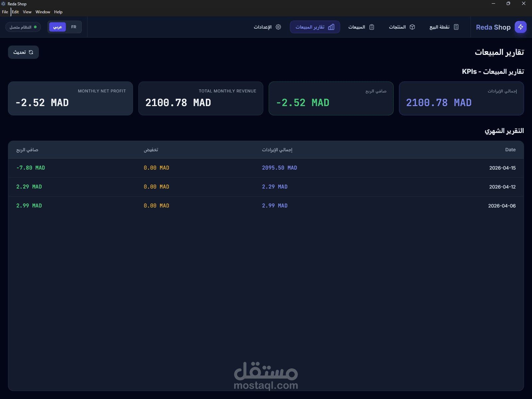Close the Reda Shop window
The width and height of the screenshot is (532, 399).
(524, 4)
